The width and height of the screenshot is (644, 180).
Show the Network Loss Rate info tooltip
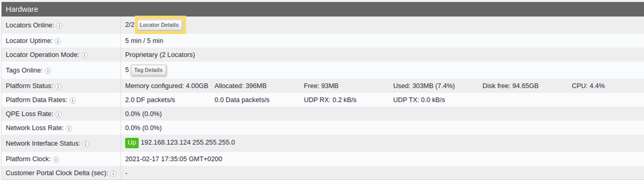(x=69, y=129)
